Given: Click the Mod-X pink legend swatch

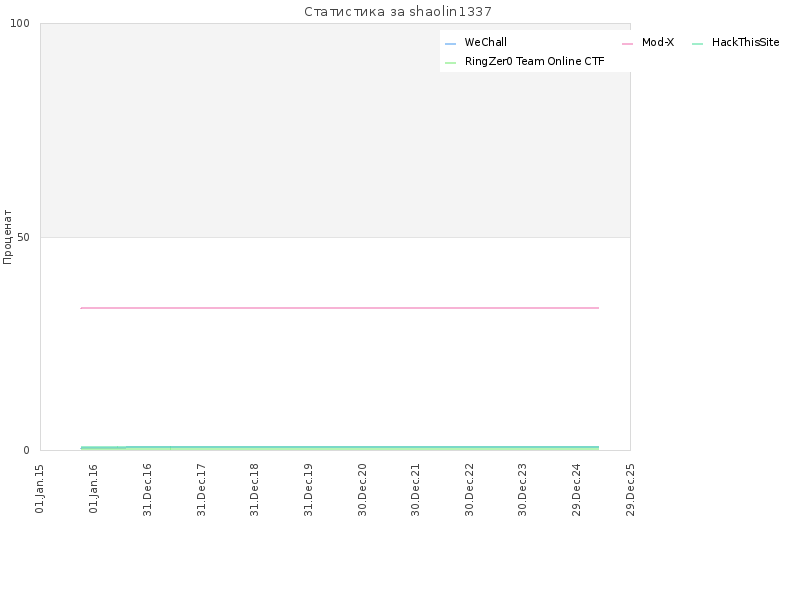Looking at the screenshot, I should [627, 44].
